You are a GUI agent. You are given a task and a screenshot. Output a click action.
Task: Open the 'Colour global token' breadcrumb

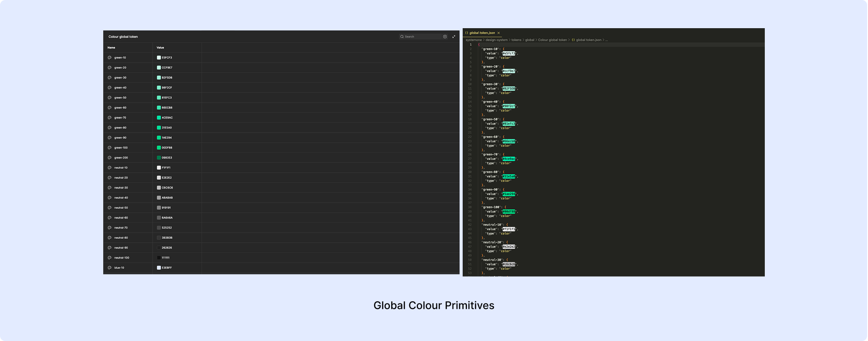(x=552, y=40)
